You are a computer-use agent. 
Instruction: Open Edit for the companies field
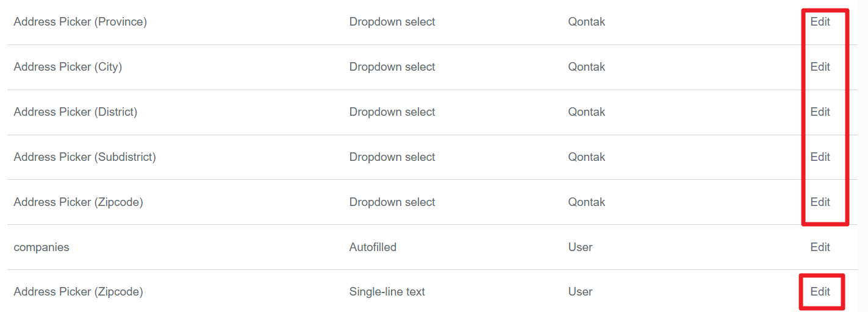(x=820, y=247)
